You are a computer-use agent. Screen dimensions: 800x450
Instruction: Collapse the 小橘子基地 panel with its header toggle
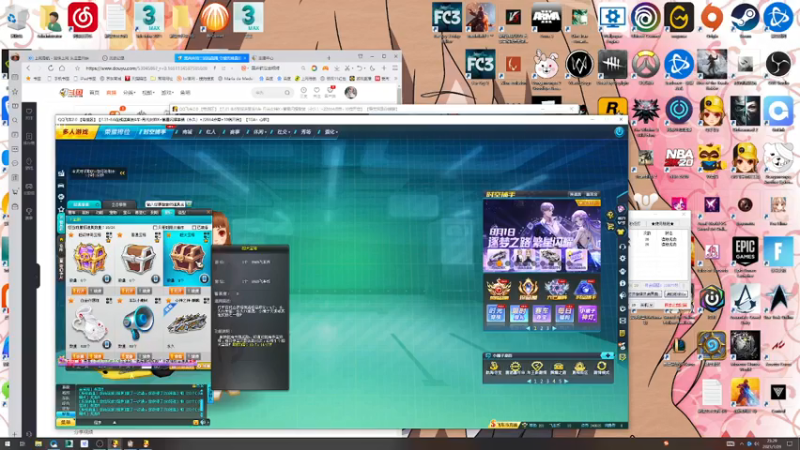(607, 356)
